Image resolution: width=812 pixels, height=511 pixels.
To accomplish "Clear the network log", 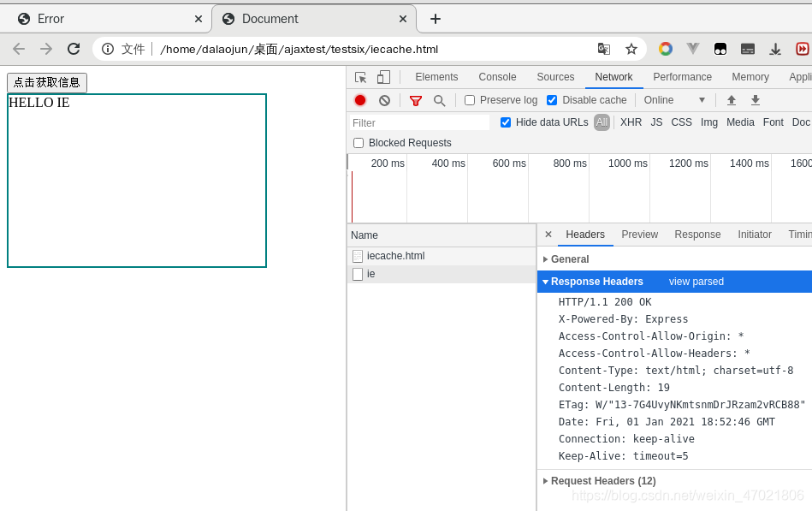I will pos(384,100).
